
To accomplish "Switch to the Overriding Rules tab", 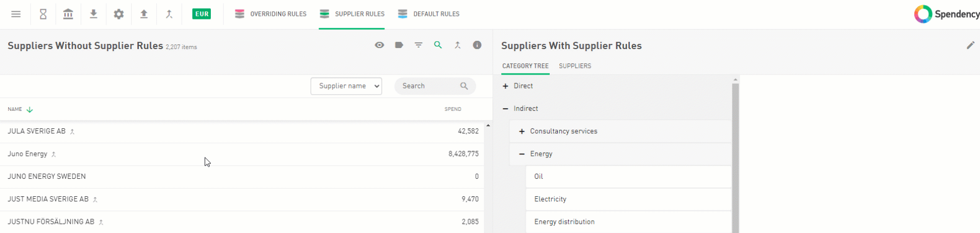I will (x=271, y=14).
